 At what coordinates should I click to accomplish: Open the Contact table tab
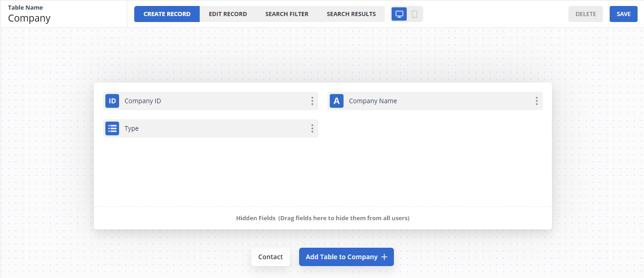tap(270, 257)
